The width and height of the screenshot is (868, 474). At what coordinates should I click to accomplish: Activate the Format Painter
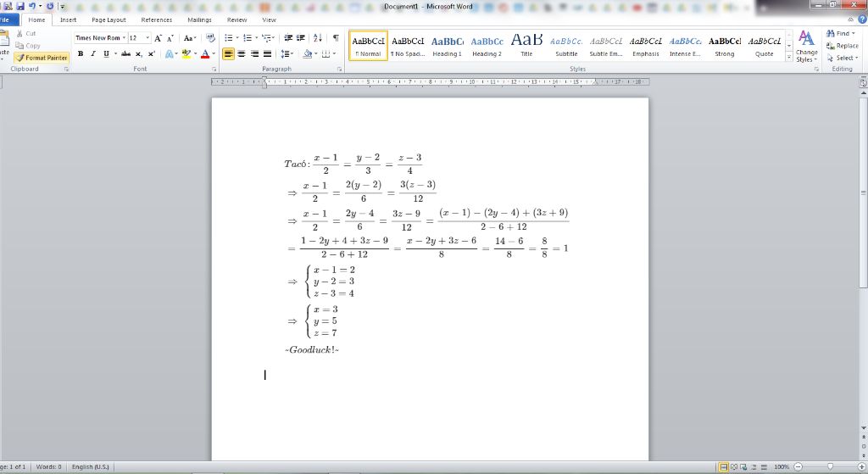(42, 58)
